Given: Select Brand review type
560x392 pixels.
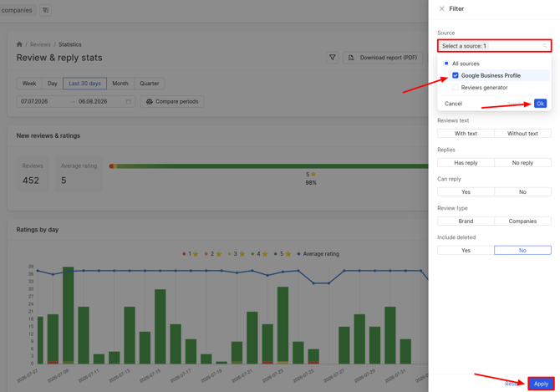Looking at the screenshot, I should tap(466, 221).
